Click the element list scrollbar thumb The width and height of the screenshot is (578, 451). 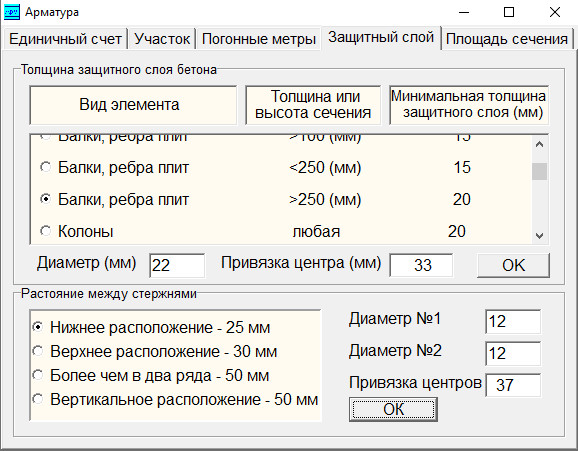(x=539, y=171)
